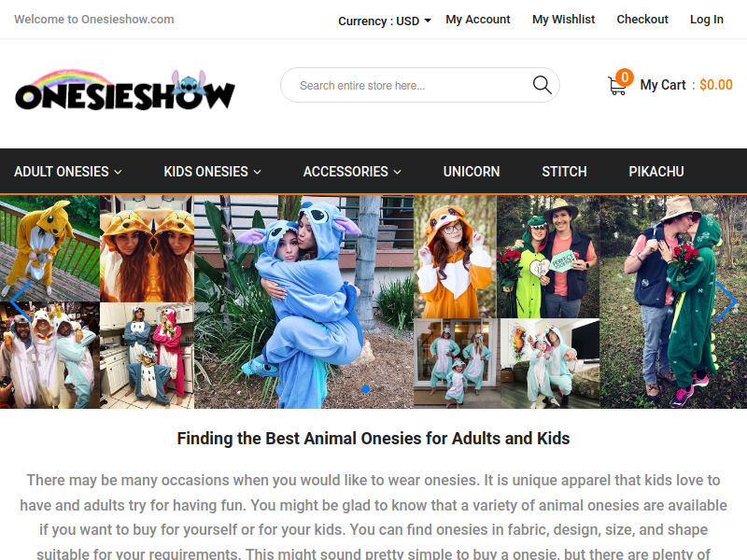Open the Currency USD dropdown
This screenshot has width=747, height=560.
385,21
